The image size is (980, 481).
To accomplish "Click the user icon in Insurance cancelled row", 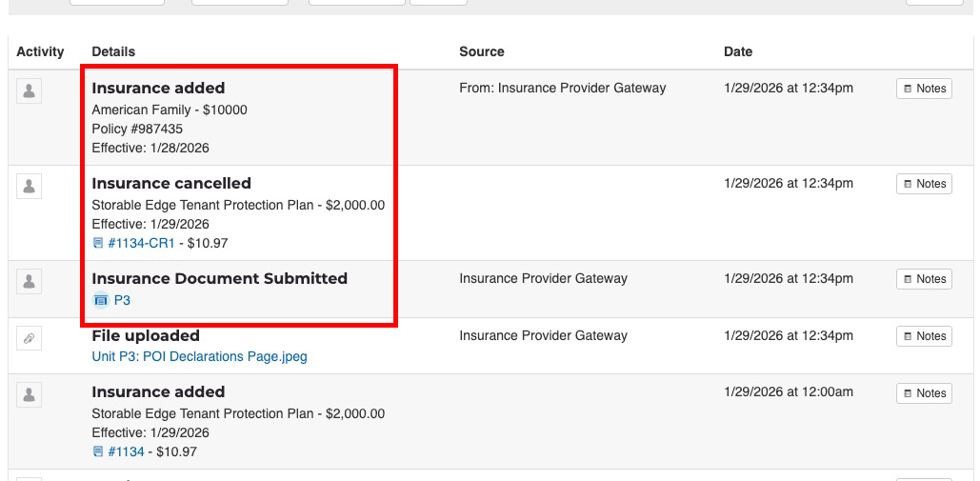I will pos(29,186).
